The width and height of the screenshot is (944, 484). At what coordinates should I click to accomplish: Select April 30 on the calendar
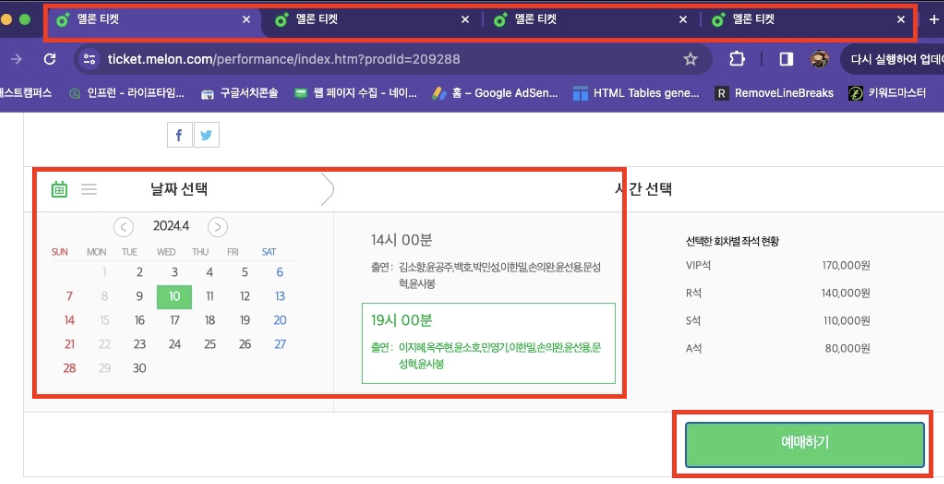click(x=140, y=368)
